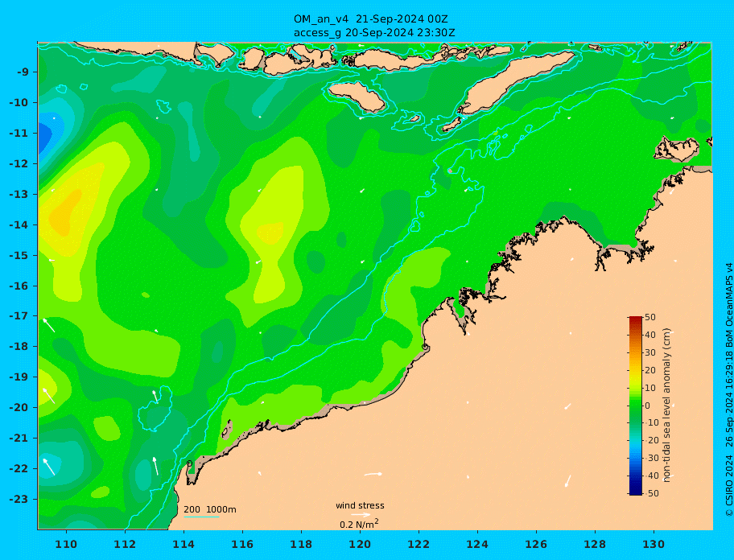Image resolution: width=734 pixels, height=560 pixels.
Task: Click latitude axis label -21
Action: coord(19,439)
